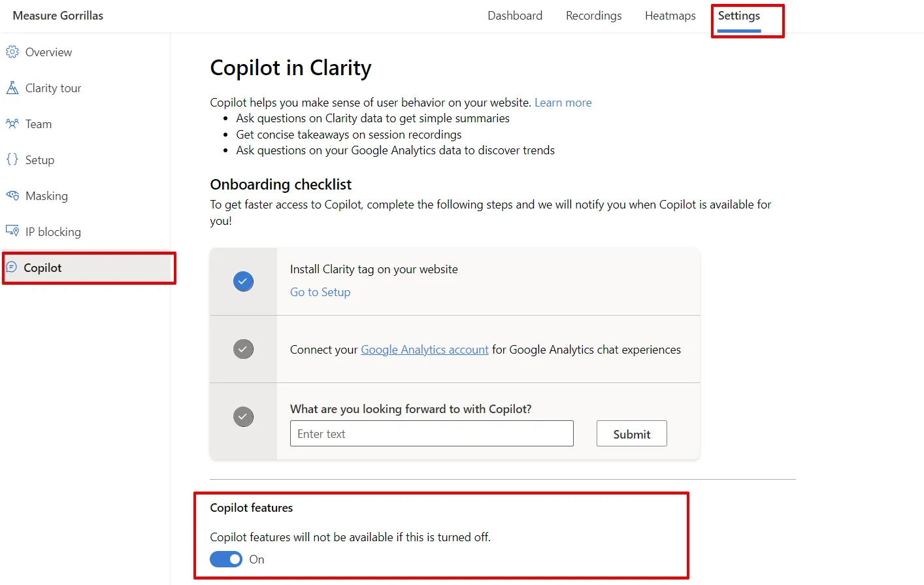Go to the Heatmaps tab
The width and height of the screenshot is (924, 585).
tap(670, 16)
